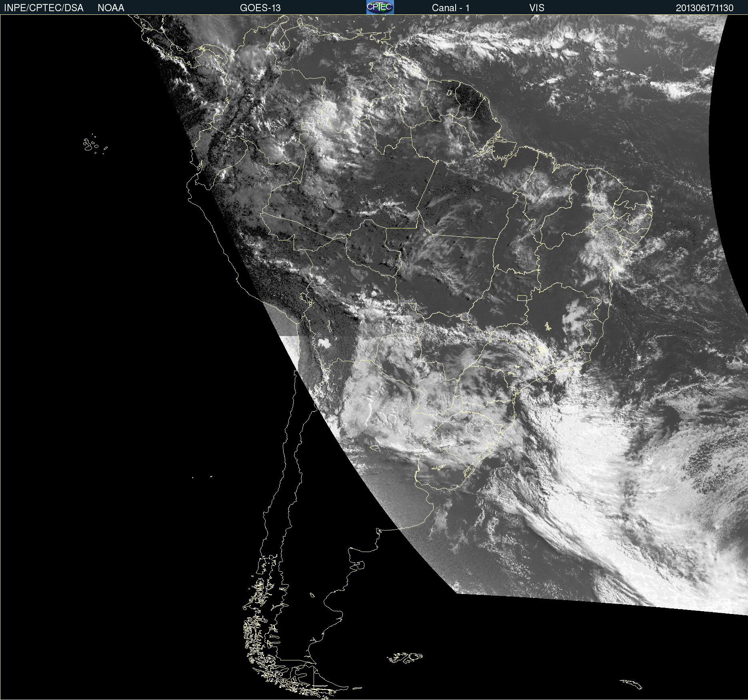The width and height of the screenshot is (748, 700).
Task: Select the GOES-13 satellite label
Action: pyautogui.click(x=260, y=8)
